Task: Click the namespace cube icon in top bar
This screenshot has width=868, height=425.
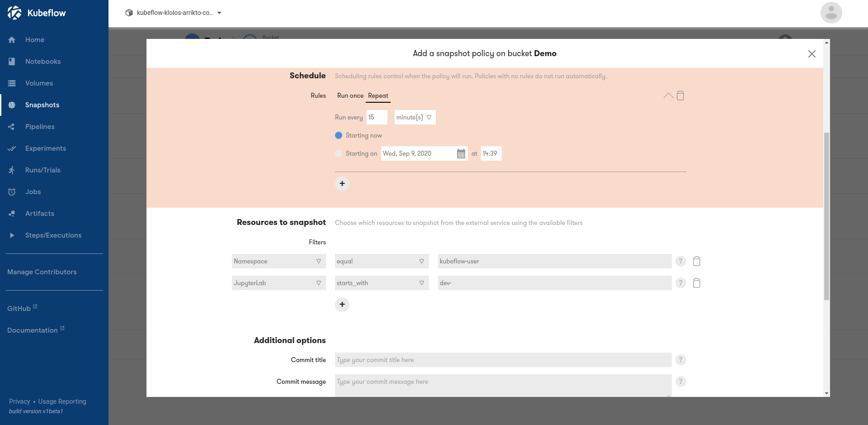Action: tap(129, 13)
